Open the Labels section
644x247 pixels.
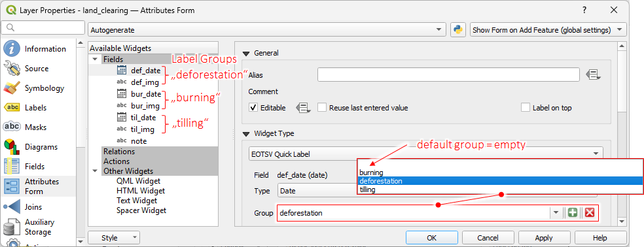38,108
